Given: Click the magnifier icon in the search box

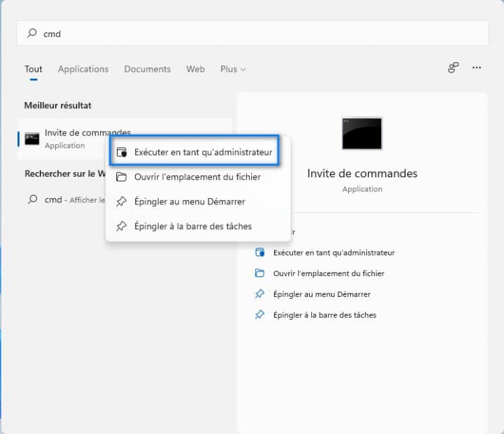Looking at the screenshot, I should point(32,33).
